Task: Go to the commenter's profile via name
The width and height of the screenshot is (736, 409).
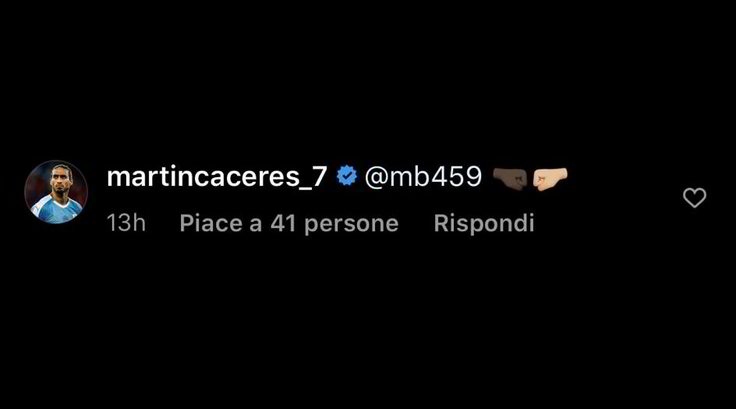Action: tap(216, 177)
